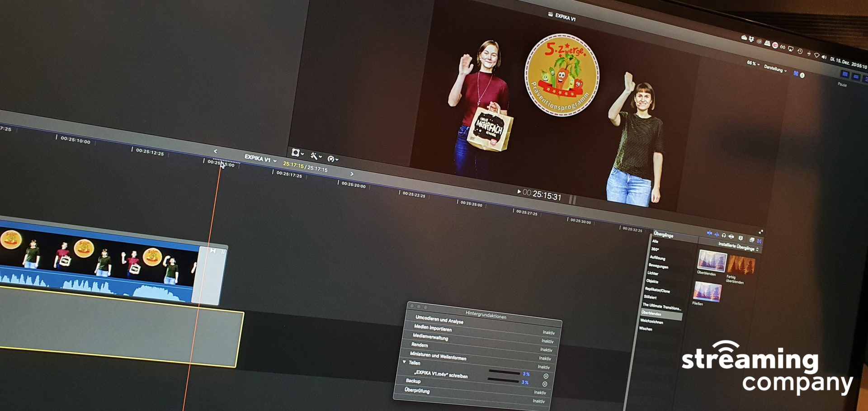Open the 66 % zoom dropdown
Screen dimensions: 868x411
click(754, 63)
